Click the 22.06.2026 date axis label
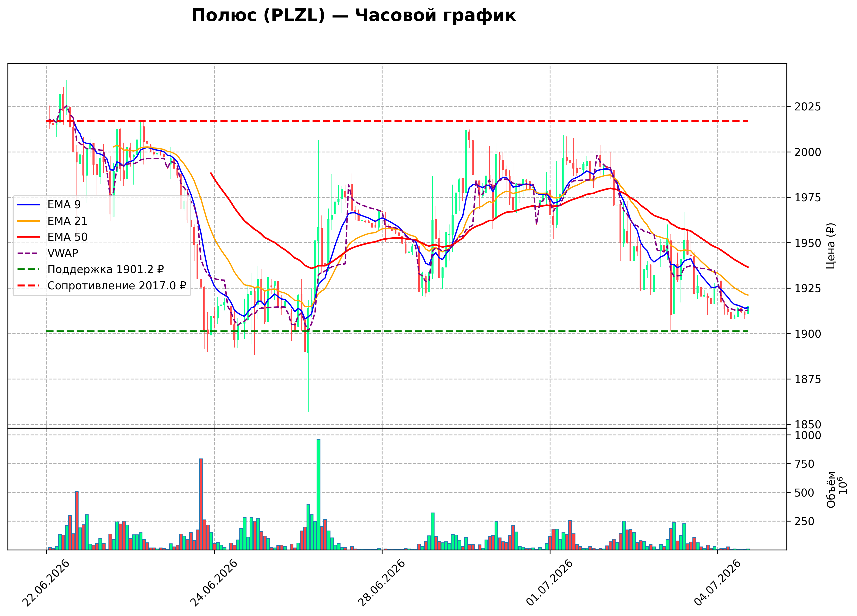Viewport: 857px width, 616px height. [46, 583]
